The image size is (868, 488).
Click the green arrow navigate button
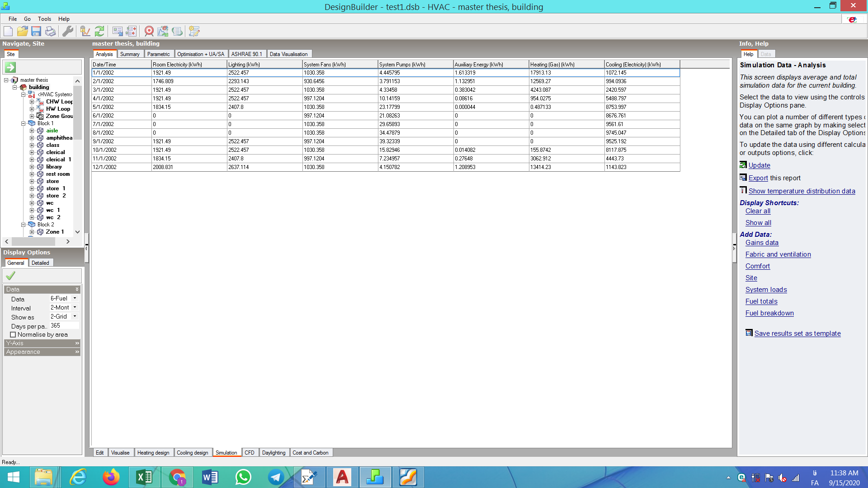(x=10, y=67)
